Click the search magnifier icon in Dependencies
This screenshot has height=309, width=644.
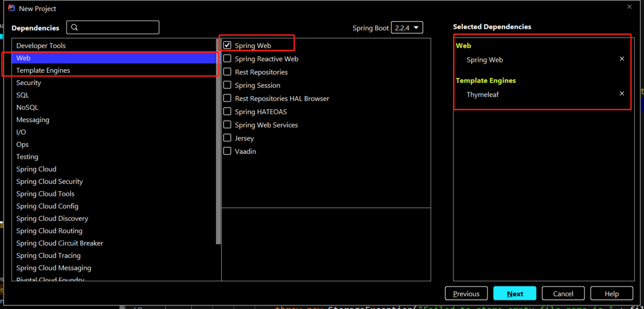74,28
